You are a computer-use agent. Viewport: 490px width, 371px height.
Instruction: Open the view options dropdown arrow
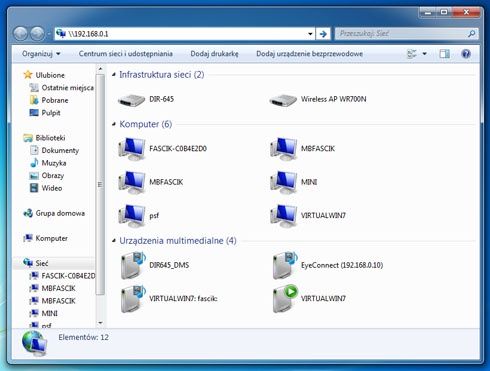(425, 54)
